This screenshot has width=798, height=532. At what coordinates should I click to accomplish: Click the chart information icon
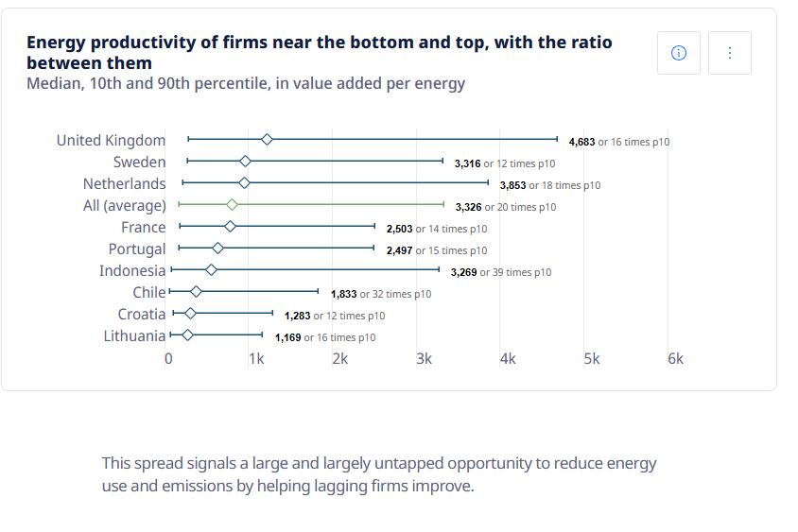(x=678, y=53)
